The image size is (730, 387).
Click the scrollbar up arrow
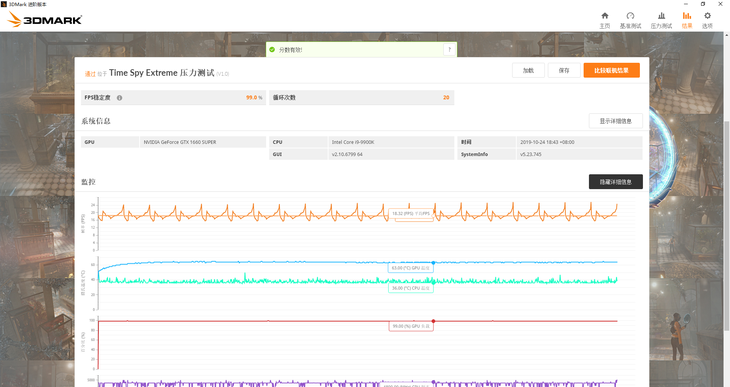727,35
